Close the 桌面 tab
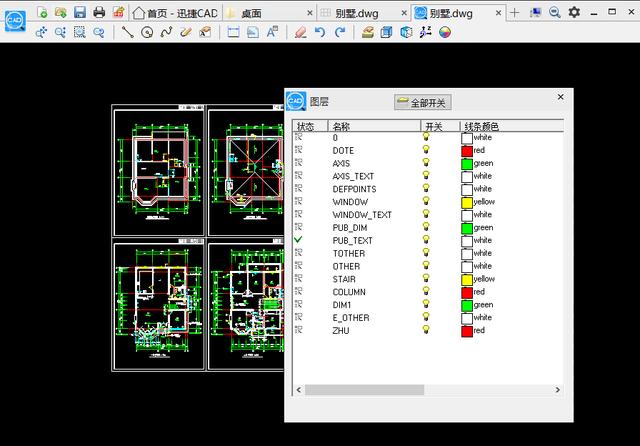The width and height of the screenshot is (640, 446). coord(310,13)
